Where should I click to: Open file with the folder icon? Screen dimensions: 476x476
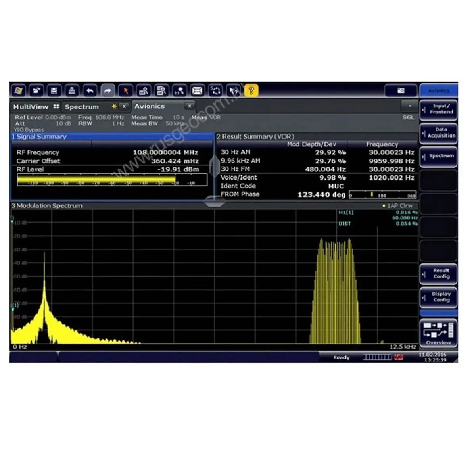point(36,91)
